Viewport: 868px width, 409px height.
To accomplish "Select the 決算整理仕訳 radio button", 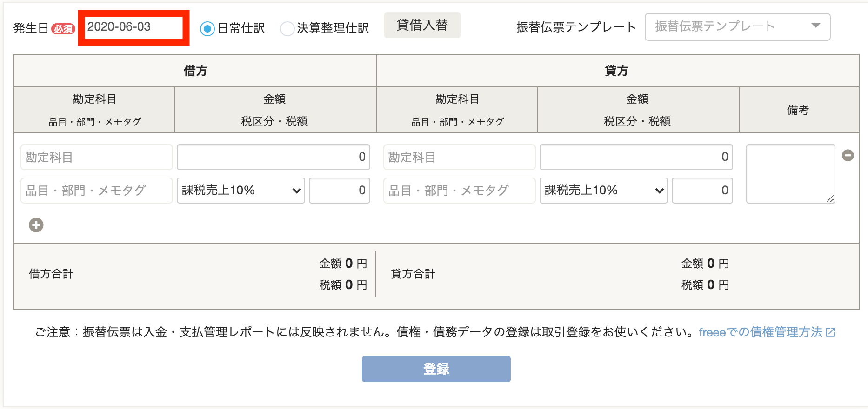I will pyautogui.click(x=287, y=29).
